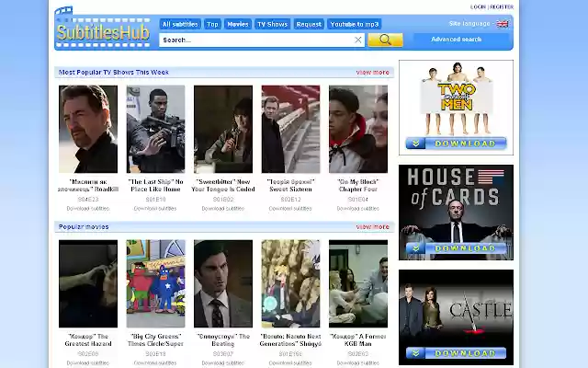
Task: Click Sweetbitter Now Your Tongue Is Coded title
Action: coord(223,186)
